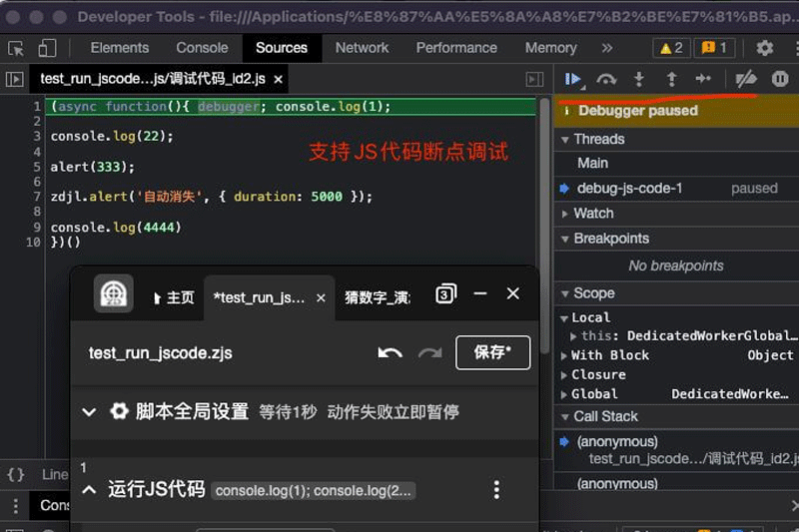
Task: Click the undo arrow in script editor
Action: 390,352
